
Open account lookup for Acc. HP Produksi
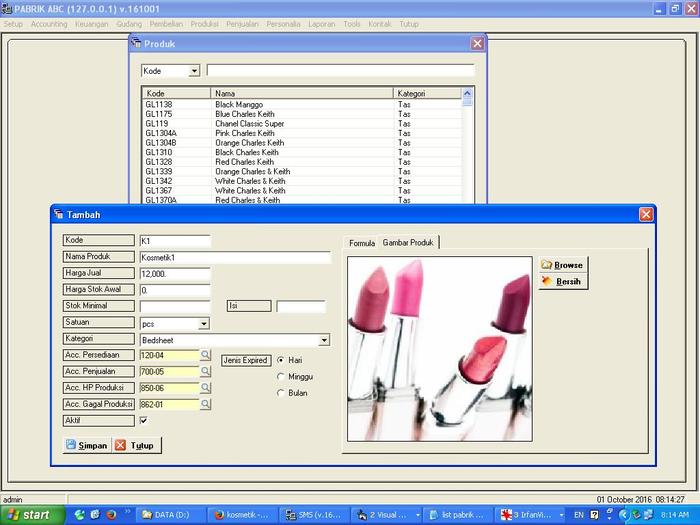pyautogui.click(x=205, y=388)
